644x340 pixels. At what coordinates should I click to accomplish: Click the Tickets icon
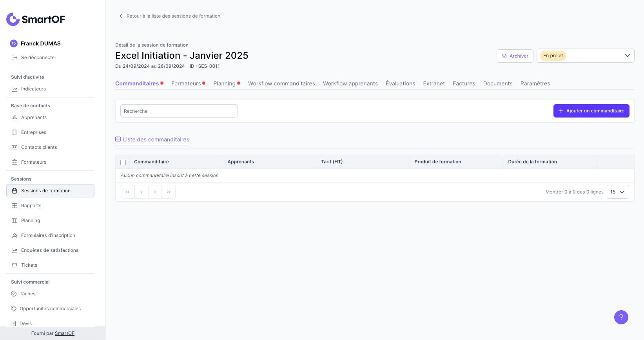pos(15,265)
